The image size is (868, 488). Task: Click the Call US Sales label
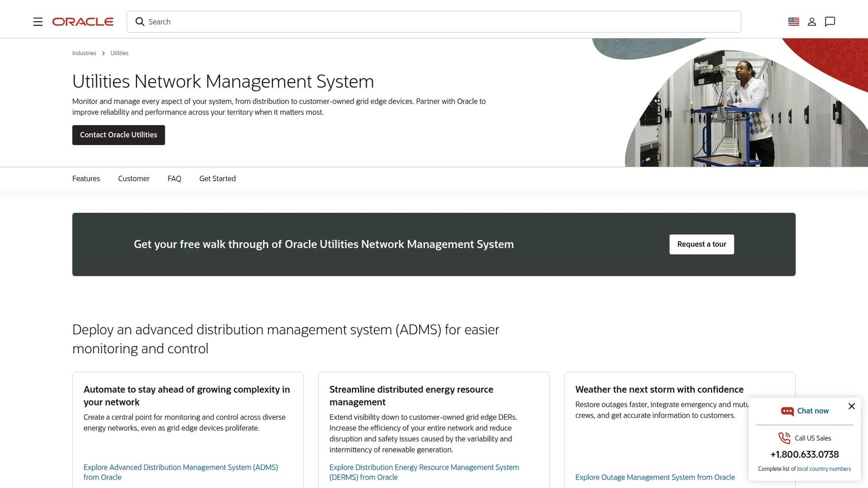[x=813, y=438]
